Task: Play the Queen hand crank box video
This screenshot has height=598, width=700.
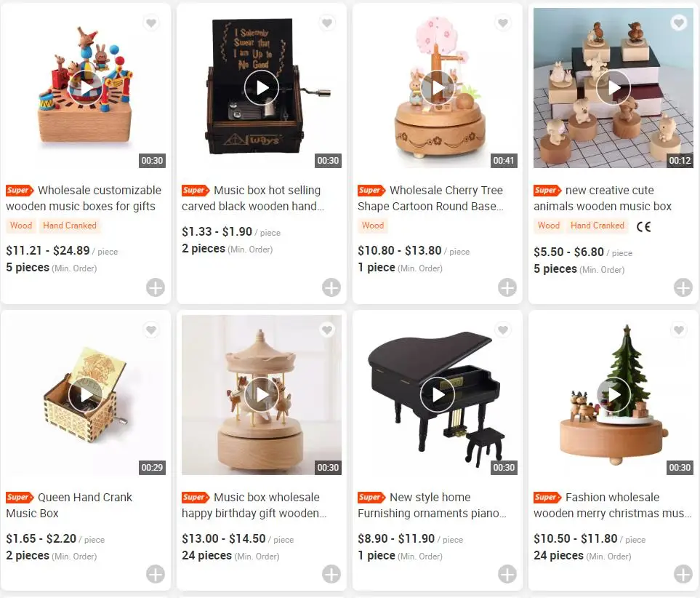Action: 86,394
